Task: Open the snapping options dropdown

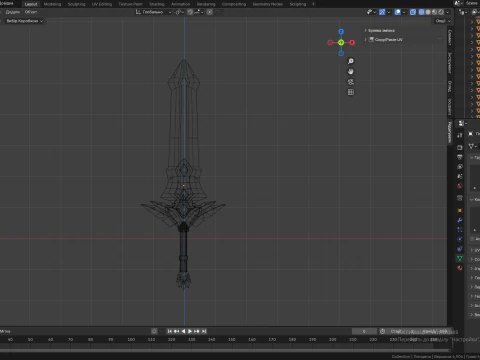Action: pyautogui.click(x=199, y=12)
